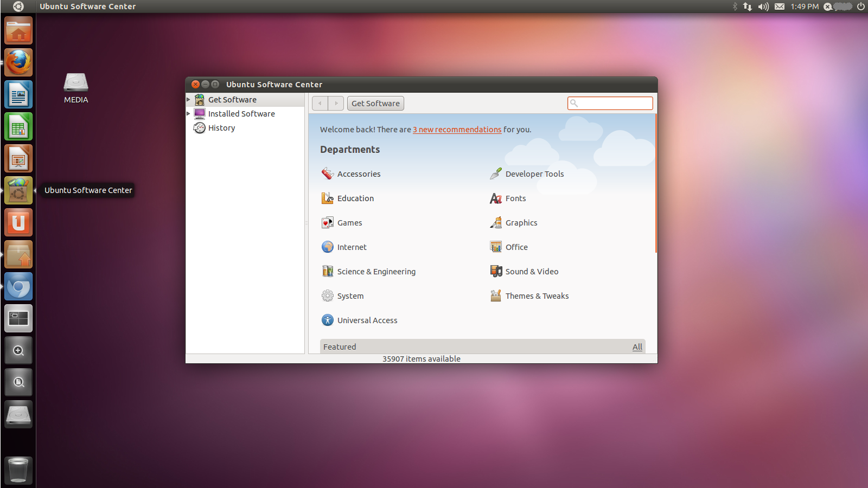This screenshot has height=488, width=868.
Task: Click the All link in Featured
Action: [637, 347]
